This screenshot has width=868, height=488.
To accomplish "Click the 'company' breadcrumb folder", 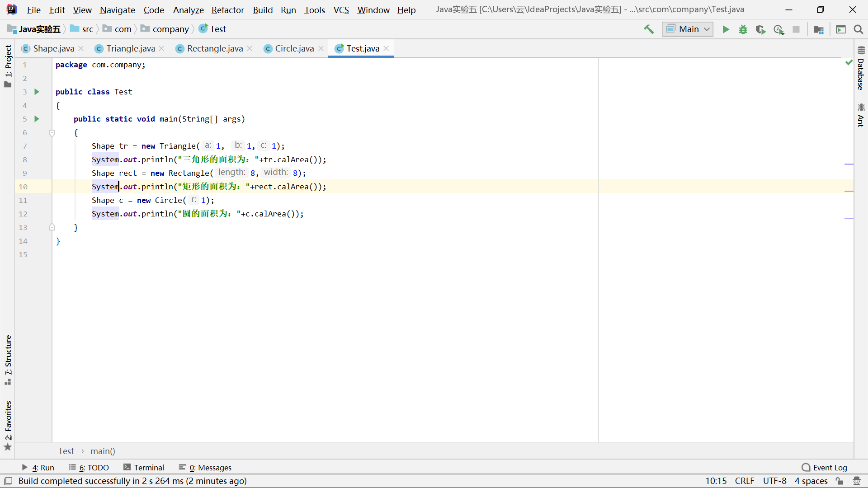I will tap(165, 29).
